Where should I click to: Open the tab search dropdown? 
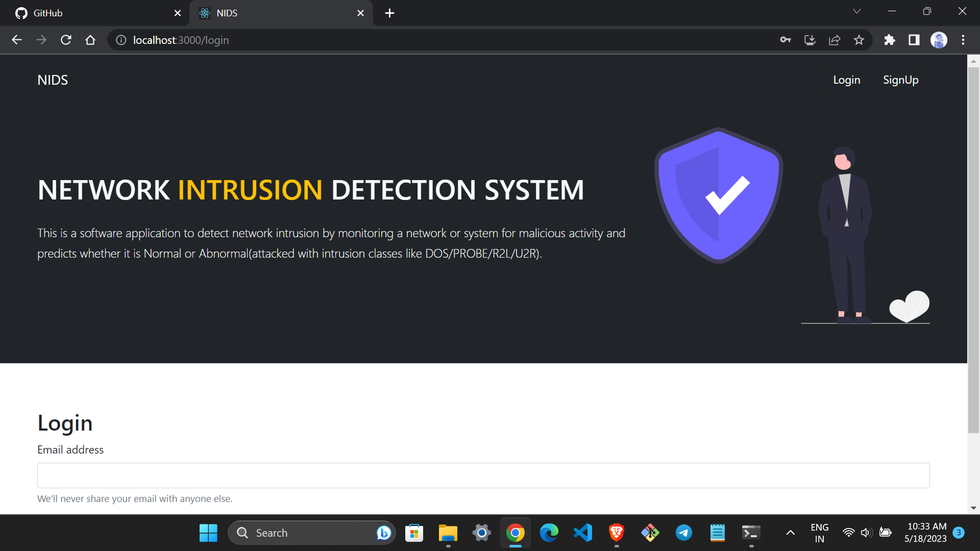[857, 11]
